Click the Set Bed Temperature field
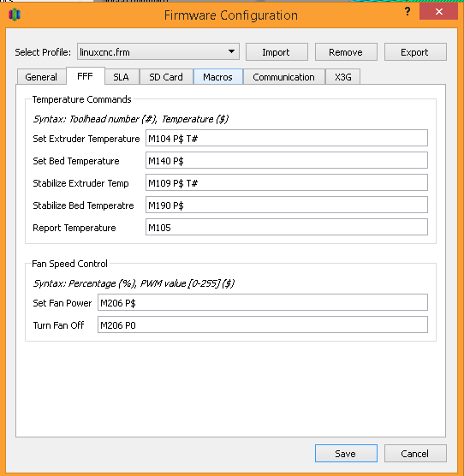464x476 pixels. tap(287, 160)
